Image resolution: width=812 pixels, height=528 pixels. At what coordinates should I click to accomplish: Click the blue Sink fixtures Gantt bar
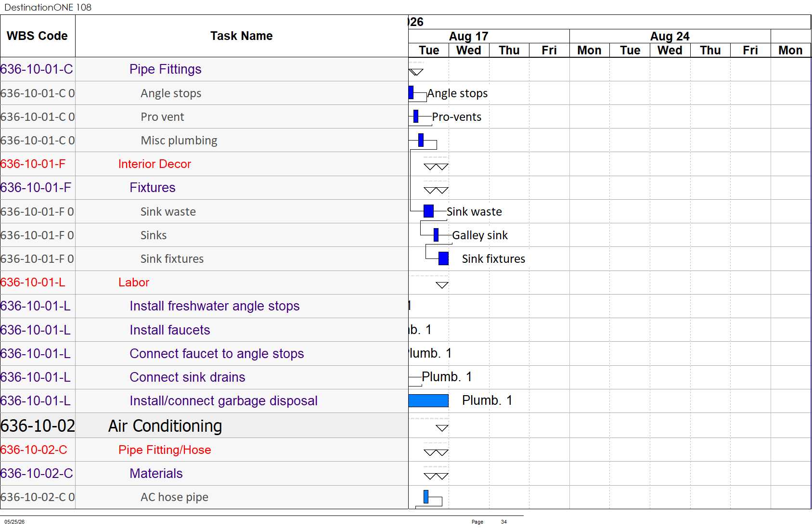click(444, 258)
